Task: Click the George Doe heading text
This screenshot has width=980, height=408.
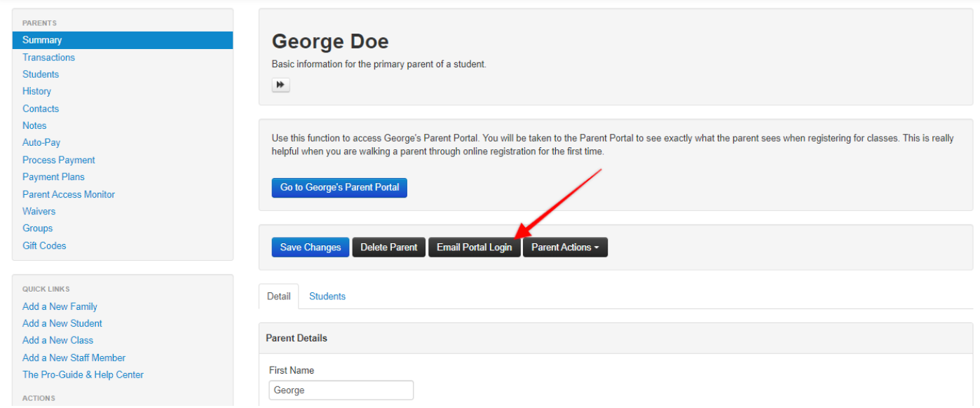Action: coord(330,41)
